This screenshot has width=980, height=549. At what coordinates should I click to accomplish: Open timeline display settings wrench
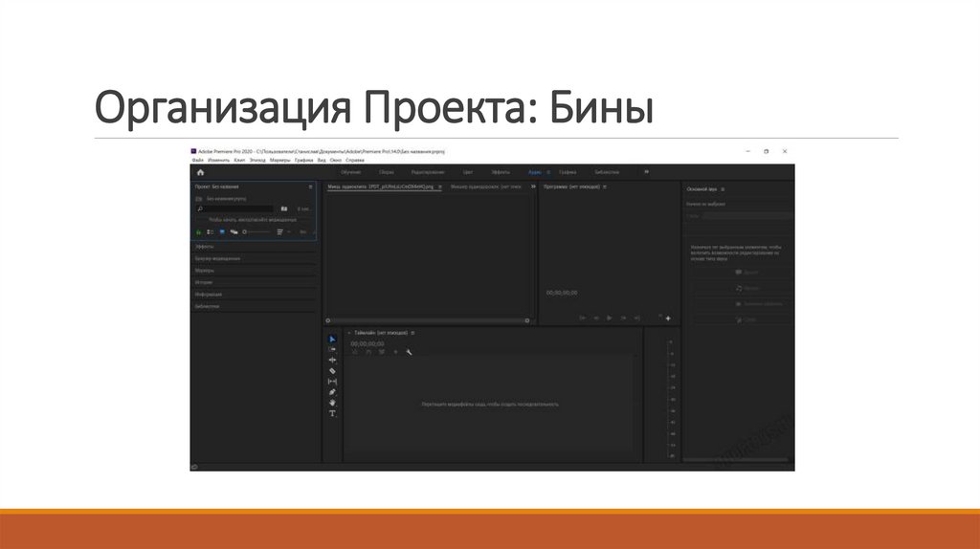pos(409,352)
